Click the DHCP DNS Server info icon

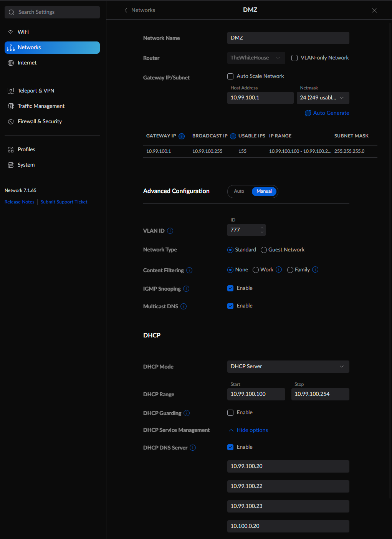pos(193,448)
